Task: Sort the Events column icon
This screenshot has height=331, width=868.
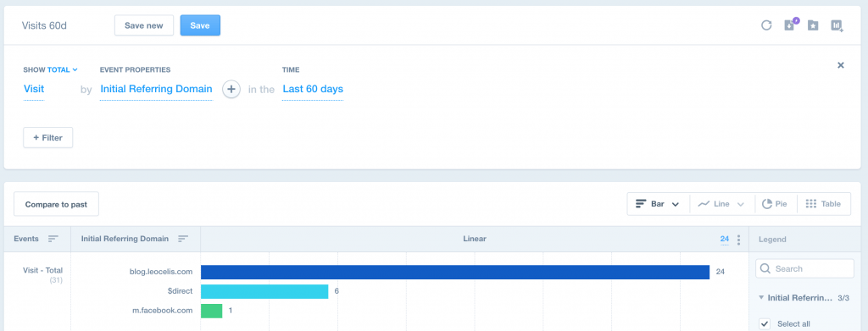Action: coord(53,239)
